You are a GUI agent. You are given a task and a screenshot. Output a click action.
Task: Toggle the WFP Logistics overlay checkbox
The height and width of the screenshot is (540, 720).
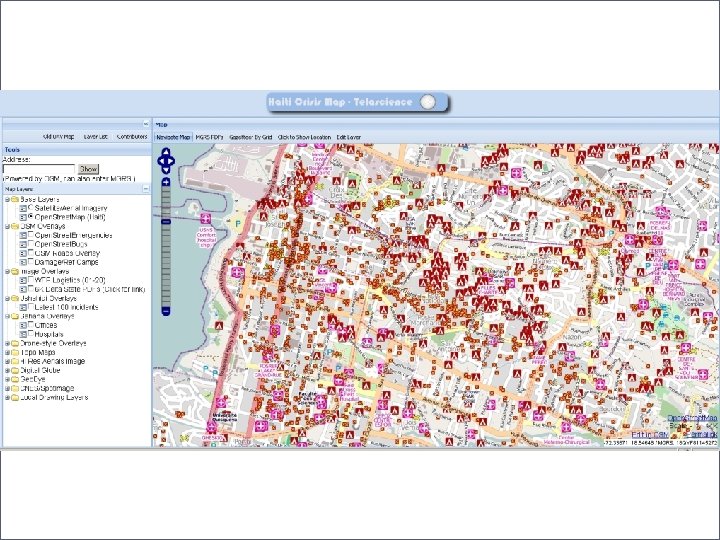point(31,279)
